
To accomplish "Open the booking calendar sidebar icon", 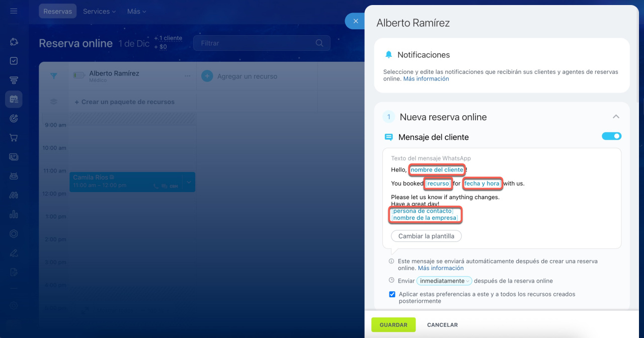I will tap(14, 100).
